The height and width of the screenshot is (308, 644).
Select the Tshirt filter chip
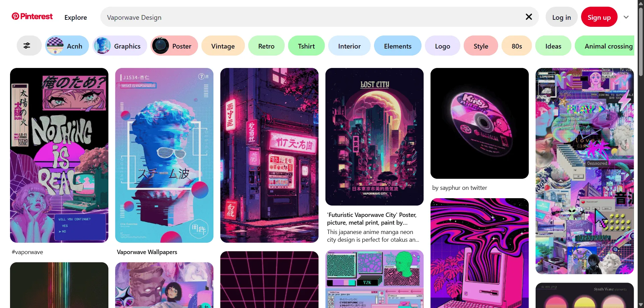(x=306, y=46)
